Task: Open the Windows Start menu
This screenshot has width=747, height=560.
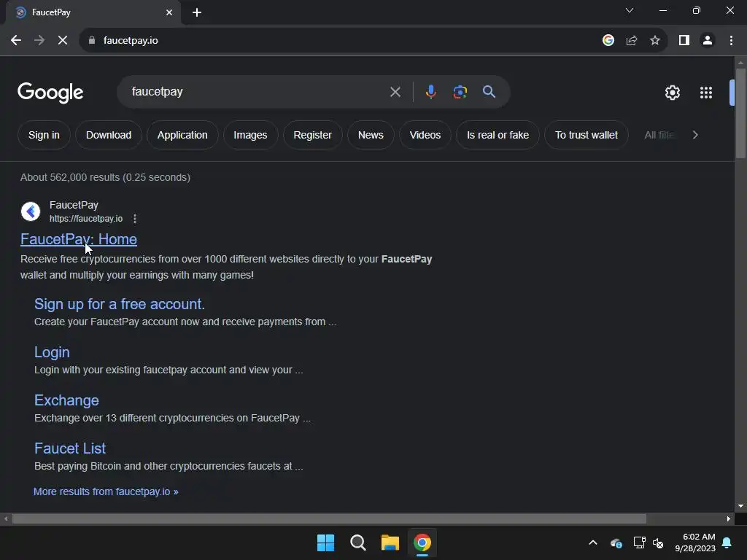Action: coord(326,542)
